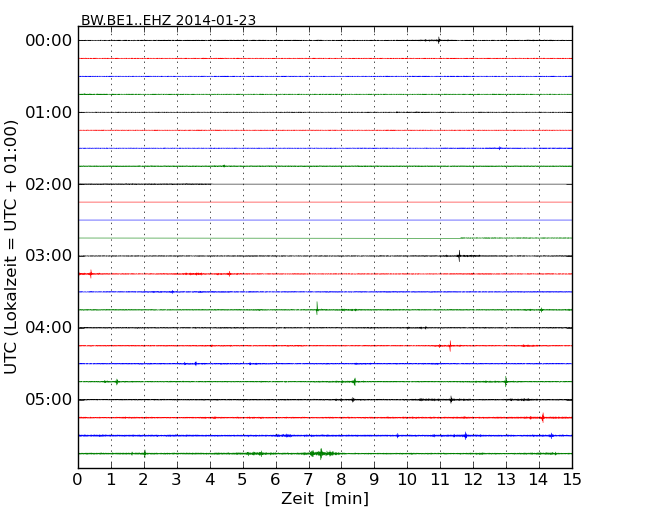The image size is (650, 520).
Task: Click the plot title BW.BE1..EHZ 2014-01-23
Action: click(x=168, y=20)
